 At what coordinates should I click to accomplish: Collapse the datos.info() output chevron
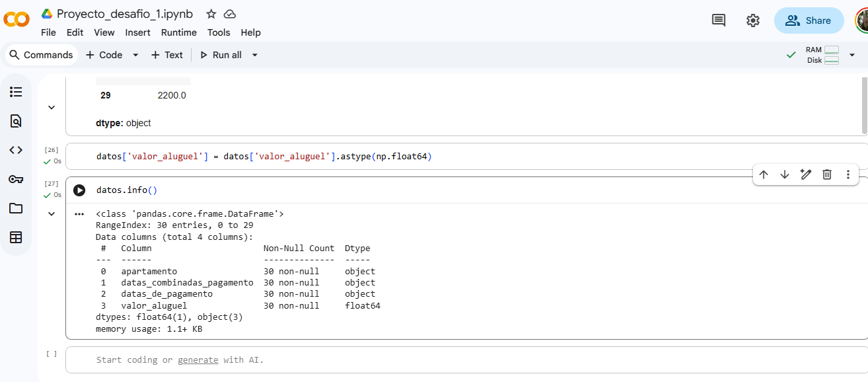52,213
